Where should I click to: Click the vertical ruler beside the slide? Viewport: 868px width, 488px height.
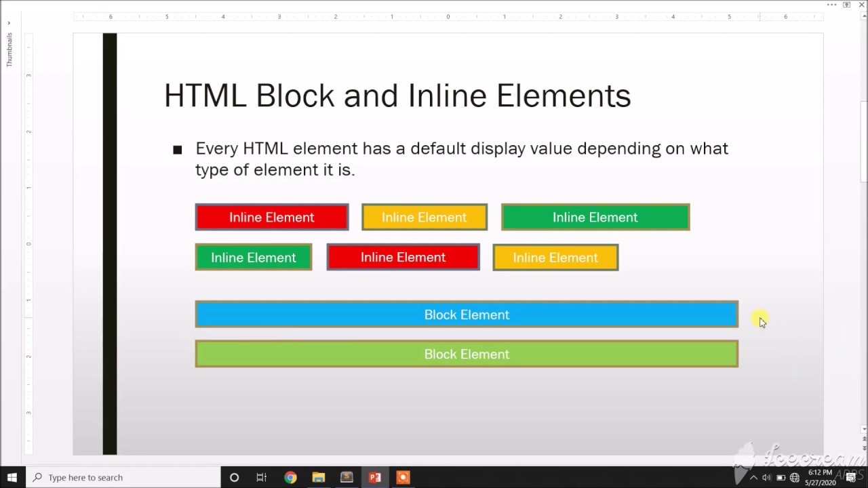coord(28,244)
